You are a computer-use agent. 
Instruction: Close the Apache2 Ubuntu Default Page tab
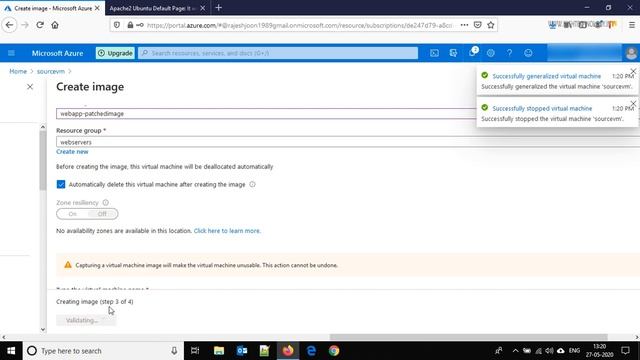(203, 8)
